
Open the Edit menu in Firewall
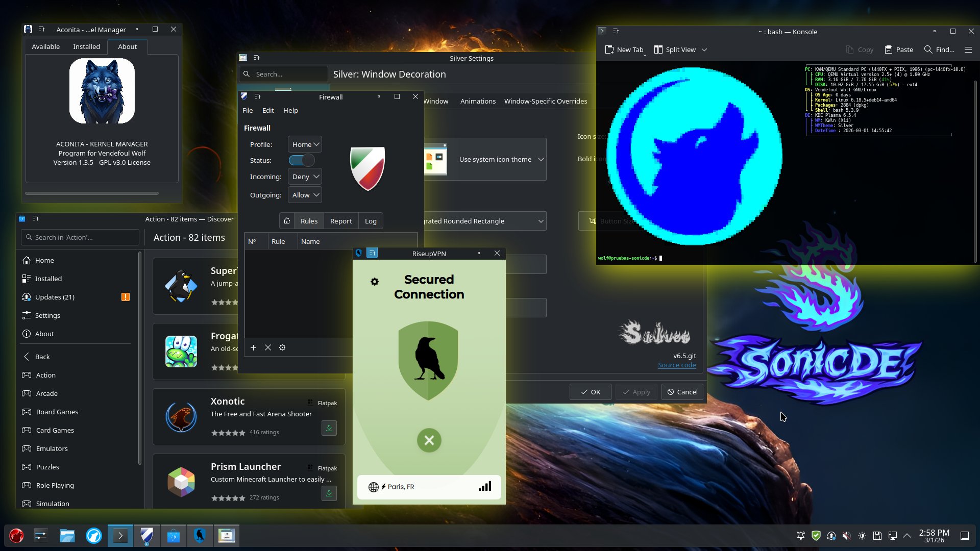coord(268,110)
